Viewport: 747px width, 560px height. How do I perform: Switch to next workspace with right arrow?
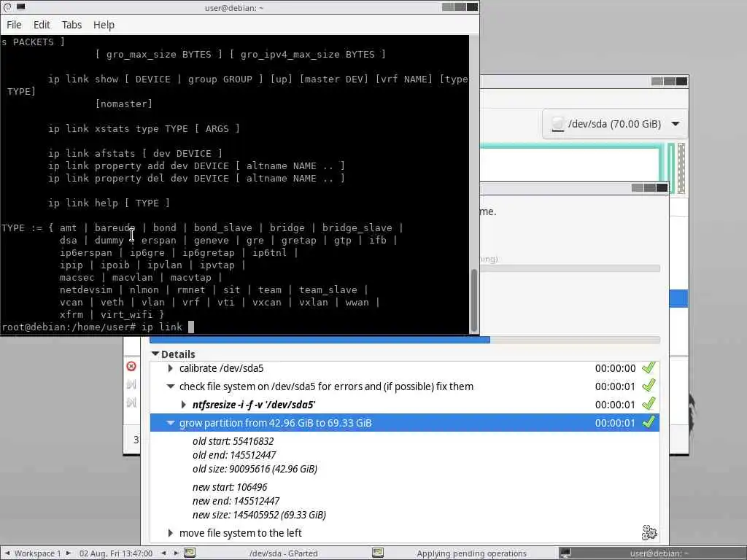pos(69,553)
